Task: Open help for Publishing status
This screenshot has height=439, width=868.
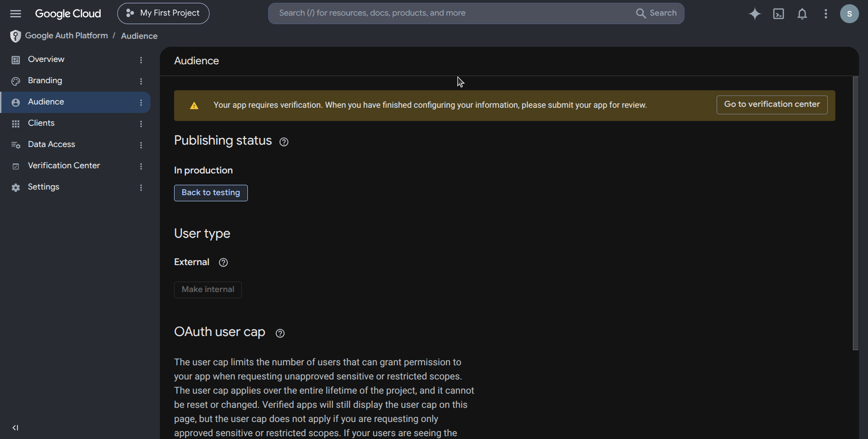Action: pyautogui.click(x=284, y=142)
